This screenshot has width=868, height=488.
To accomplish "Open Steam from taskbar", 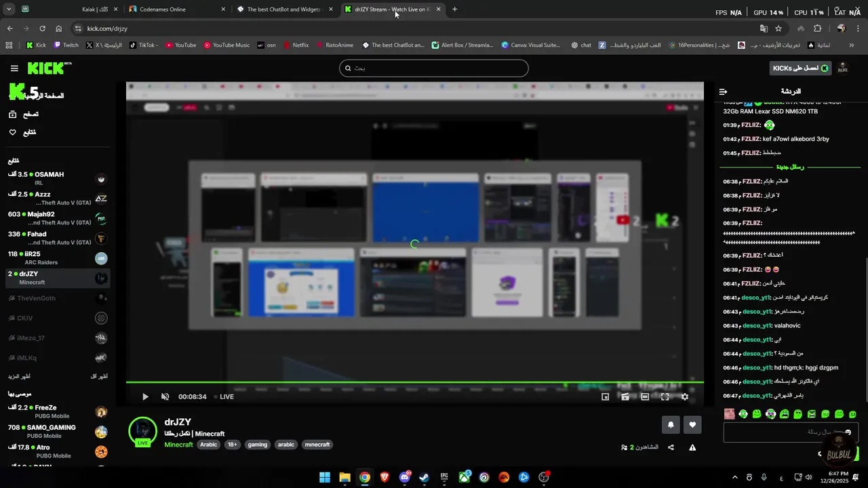I will [425, 477].
